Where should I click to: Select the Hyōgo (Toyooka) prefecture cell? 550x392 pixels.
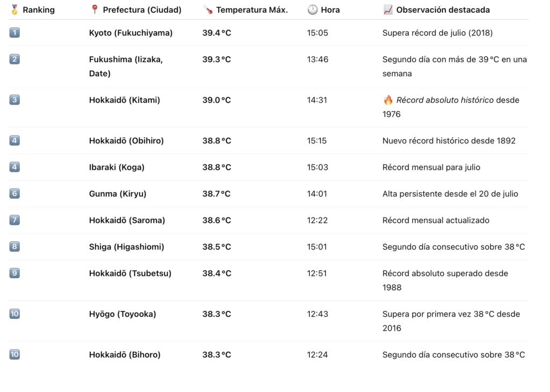point(122,314)
